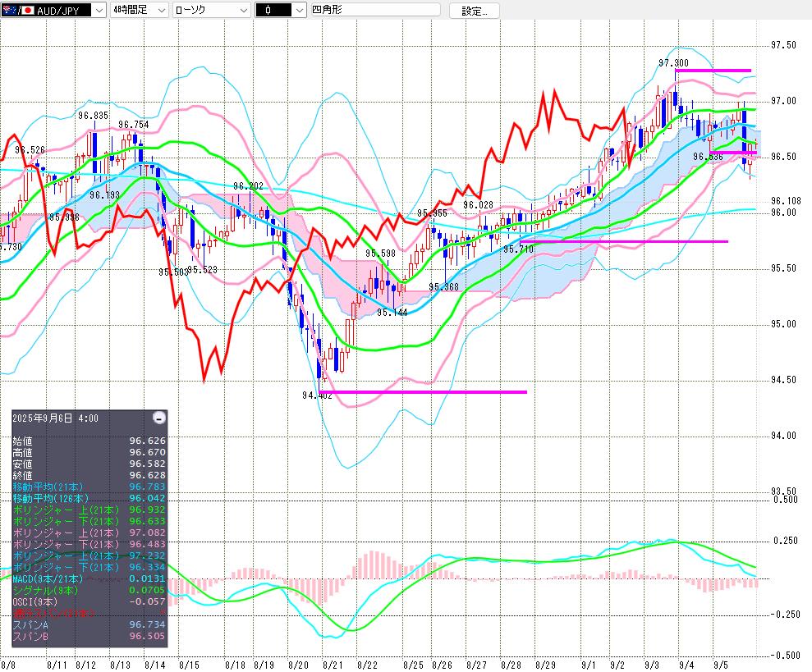Click the 95.144 price label

click(x=392, y=313)
